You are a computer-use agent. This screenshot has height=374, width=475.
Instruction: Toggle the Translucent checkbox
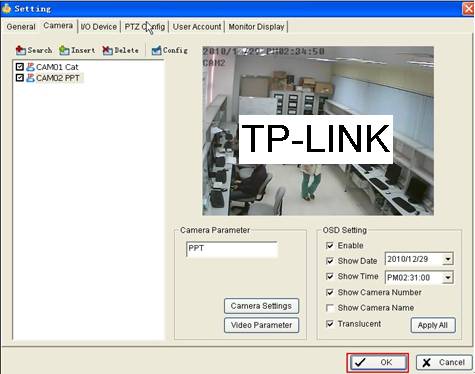[330, 324]
